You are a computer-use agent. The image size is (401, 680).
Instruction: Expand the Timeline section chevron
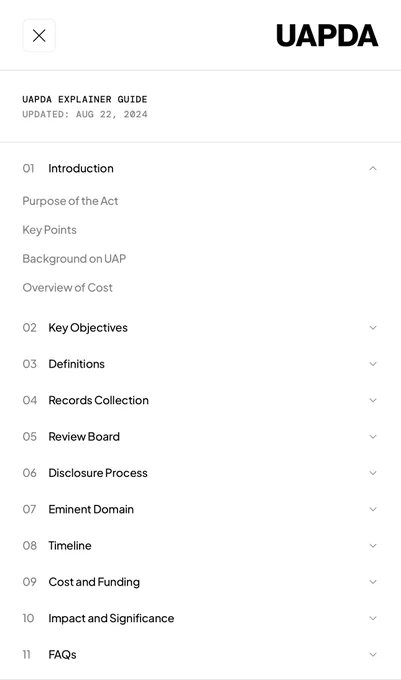373,546
